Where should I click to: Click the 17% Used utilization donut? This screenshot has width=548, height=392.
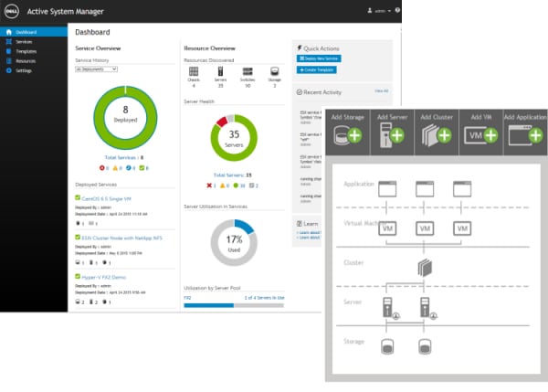click(x=234, y=243)
